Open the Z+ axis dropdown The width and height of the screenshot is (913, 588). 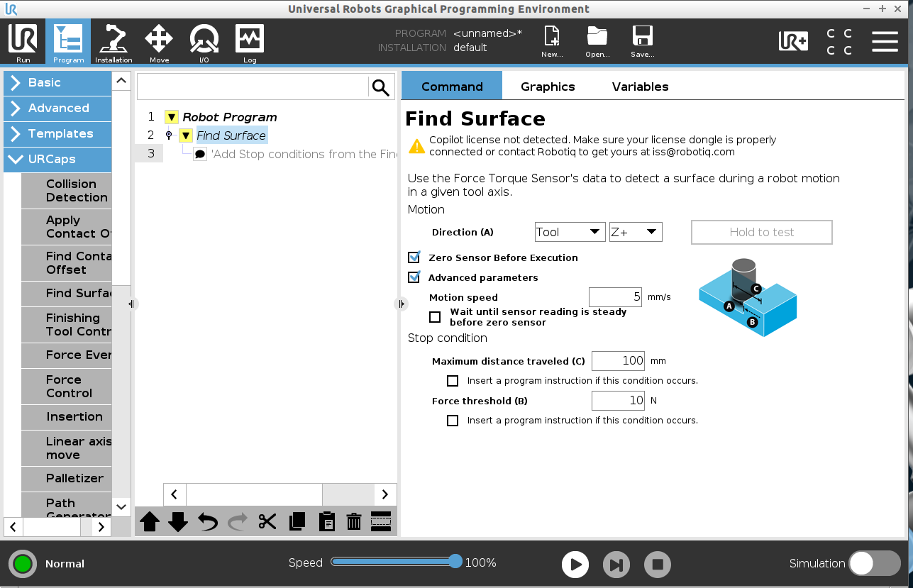pos(635,232)
